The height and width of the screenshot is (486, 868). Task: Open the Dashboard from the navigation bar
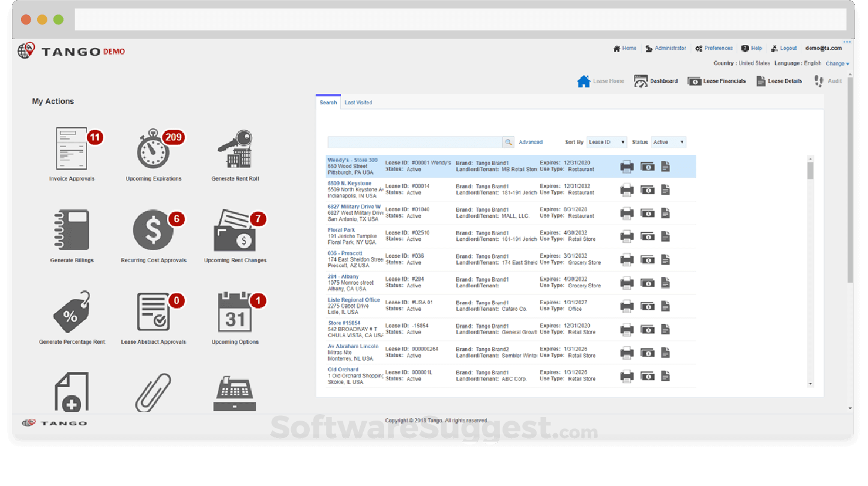click(656, 80)
